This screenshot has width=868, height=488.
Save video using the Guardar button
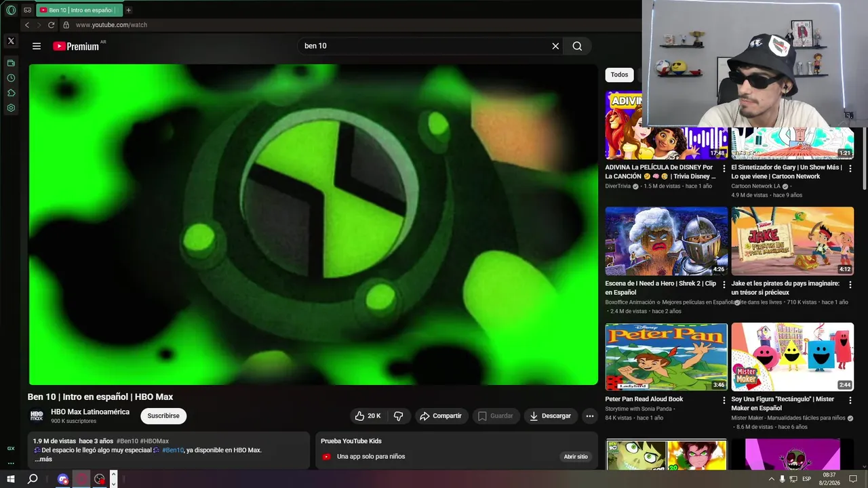point(495,416)
